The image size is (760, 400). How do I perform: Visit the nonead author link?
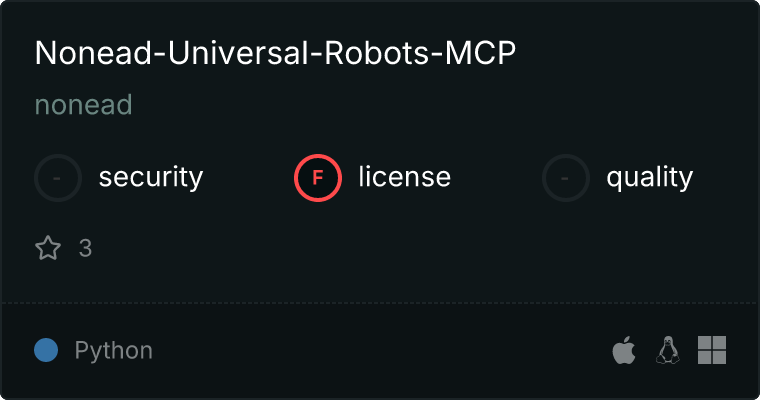coord(83,105)
